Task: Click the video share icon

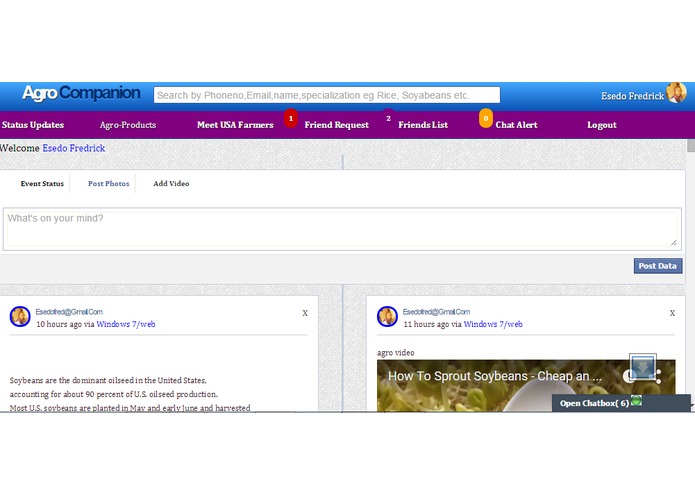Action: (x=658, y=376)
